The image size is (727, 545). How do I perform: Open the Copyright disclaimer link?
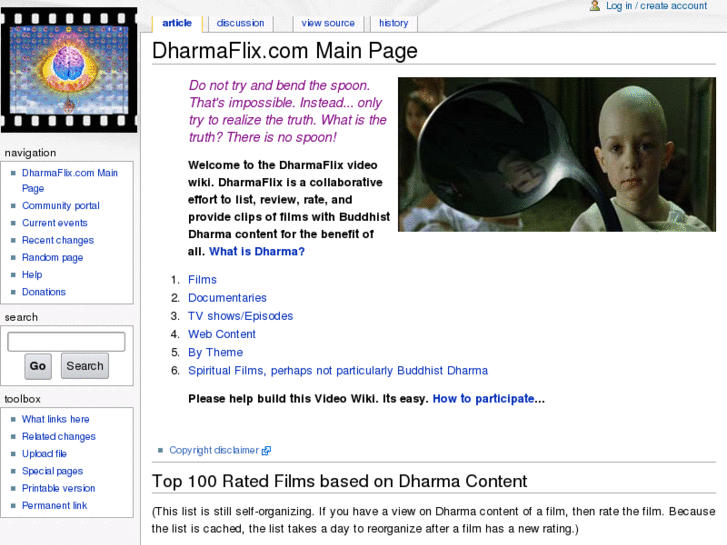(x=214, y=450)
